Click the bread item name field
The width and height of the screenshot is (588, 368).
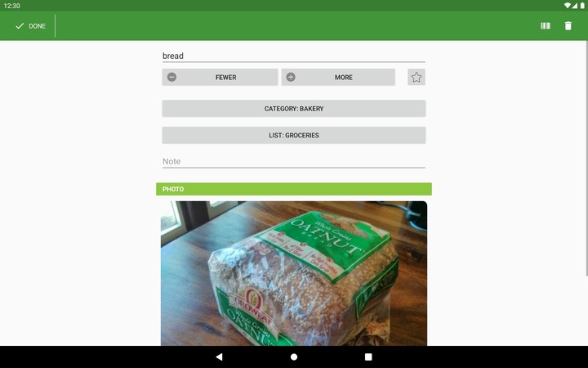pyautogui.click(x=294, y=56)
